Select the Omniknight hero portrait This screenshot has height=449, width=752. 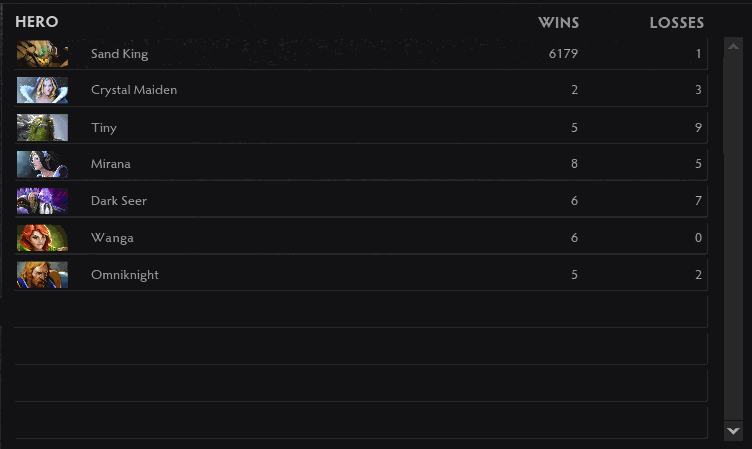tap(42, 275)
